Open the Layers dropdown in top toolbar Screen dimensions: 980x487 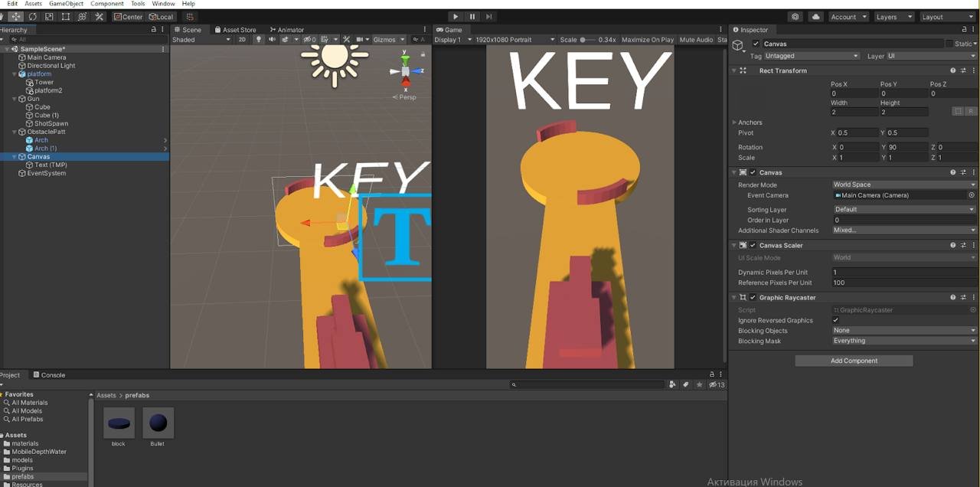tap(893, 17)
